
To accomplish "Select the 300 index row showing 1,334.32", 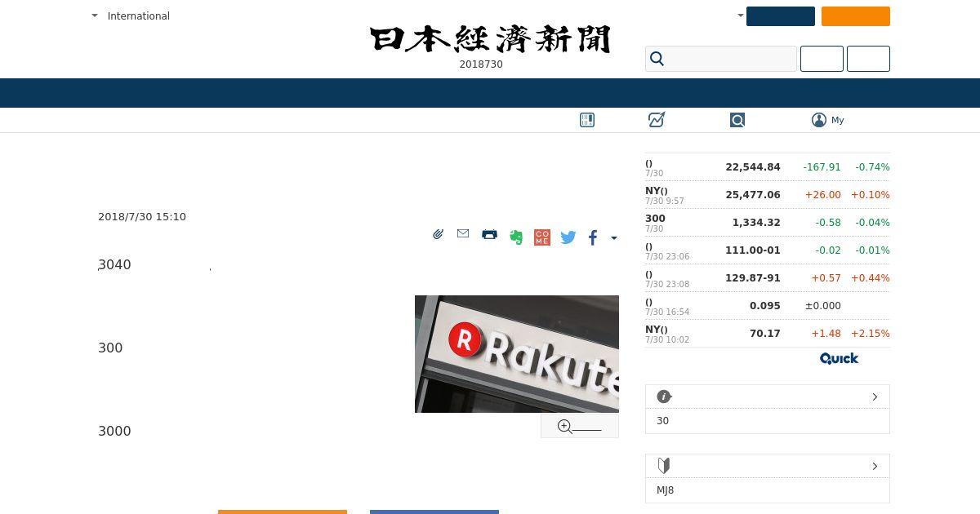I will [x=768, y=223].
